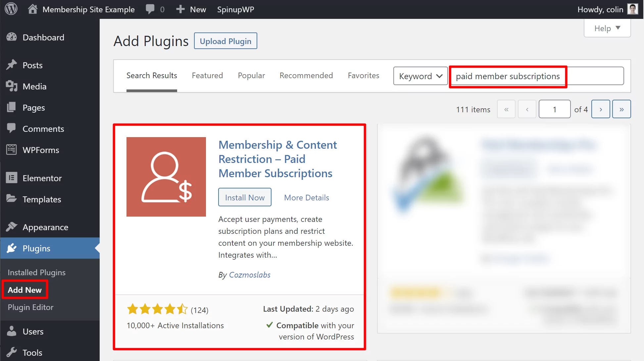Switch to the Recommended tab
Screen dimensions: 644x361
click(306, 76)
